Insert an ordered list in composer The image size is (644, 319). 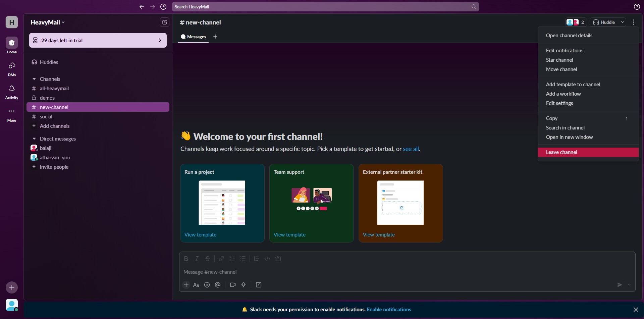pyautogui.click(x=232, y=259)
